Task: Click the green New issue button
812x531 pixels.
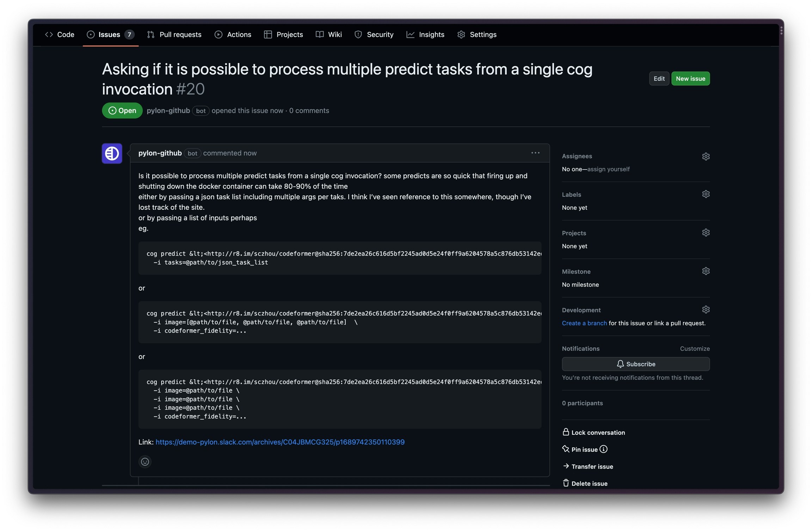Action: tap(690, 79)
